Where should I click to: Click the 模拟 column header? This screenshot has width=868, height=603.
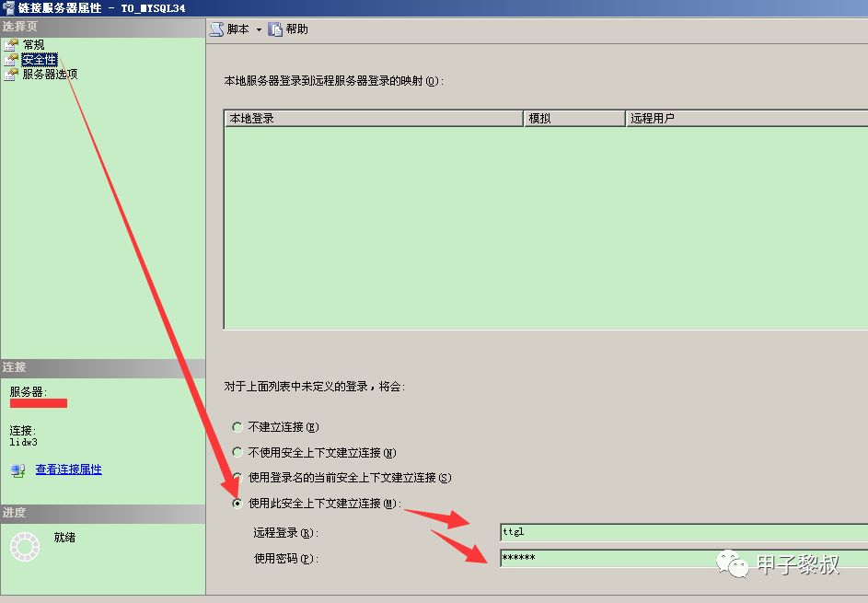[x=574, y=119]
